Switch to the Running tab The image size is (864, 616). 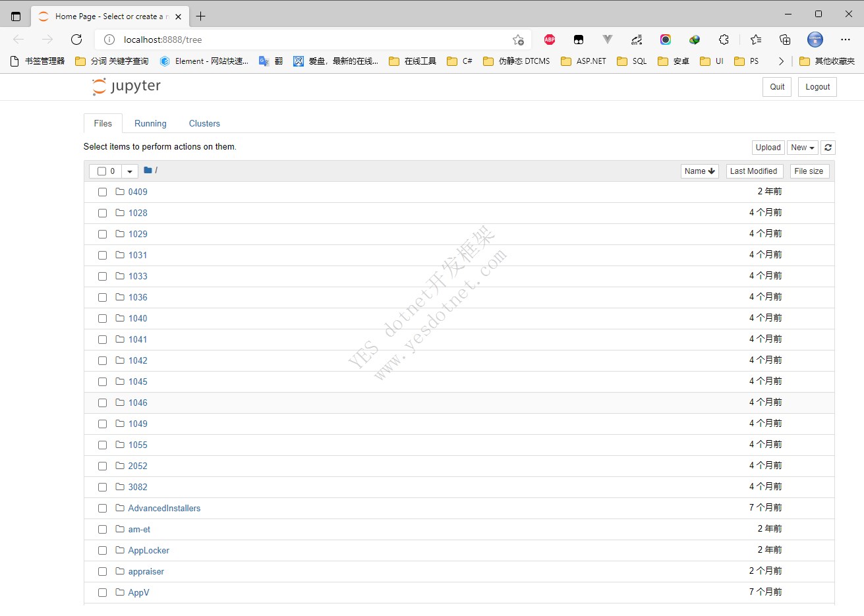pos(150,123)
